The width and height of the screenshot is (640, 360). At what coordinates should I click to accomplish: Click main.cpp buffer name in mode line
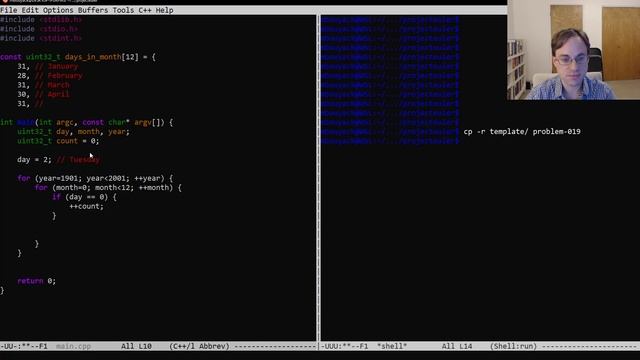(x=73, y=346)
